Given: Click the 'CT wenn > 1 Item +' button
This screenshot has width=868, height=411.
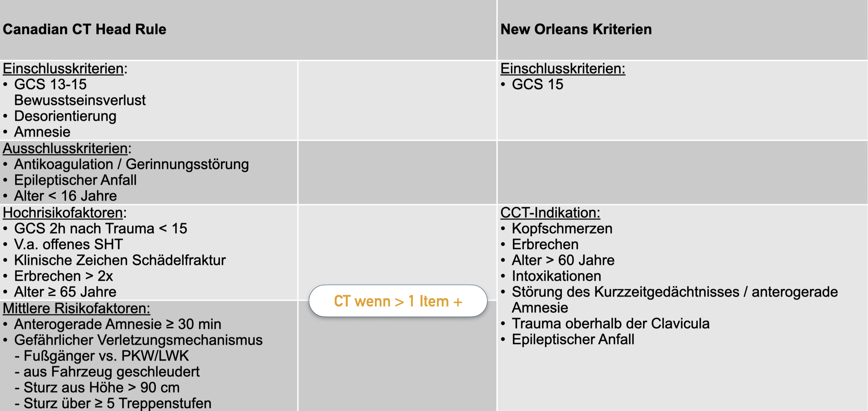Looking at the screenshot, I should (x=398, y=301).
